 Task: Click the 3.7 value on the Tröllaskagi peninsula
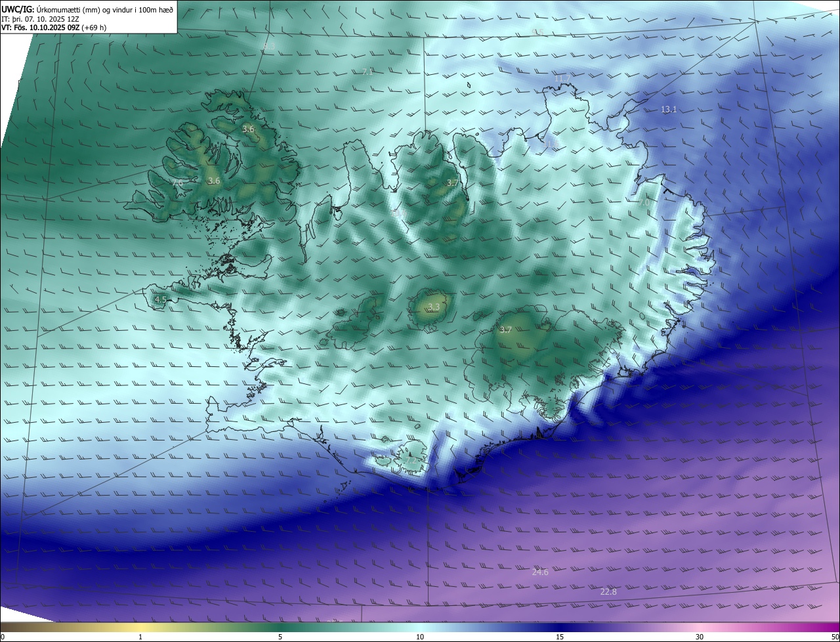[x=453, y=183]
